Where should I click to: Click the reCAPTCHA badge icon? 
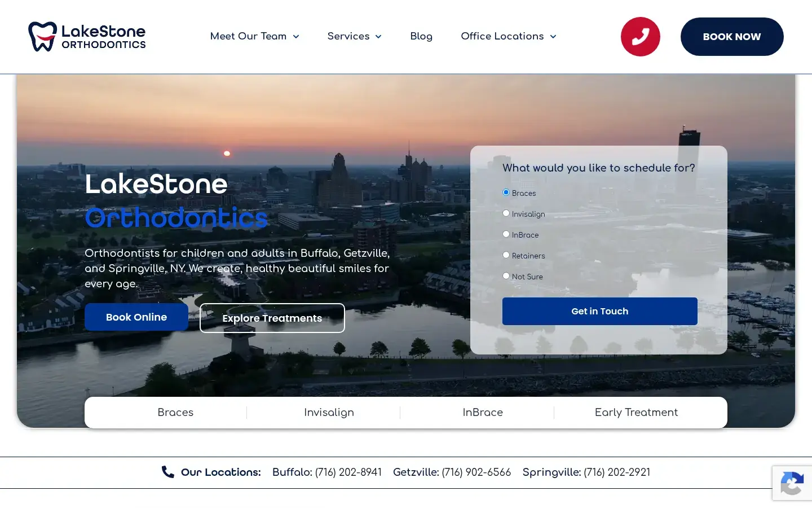pyautogui.click(x=792, y=483)
